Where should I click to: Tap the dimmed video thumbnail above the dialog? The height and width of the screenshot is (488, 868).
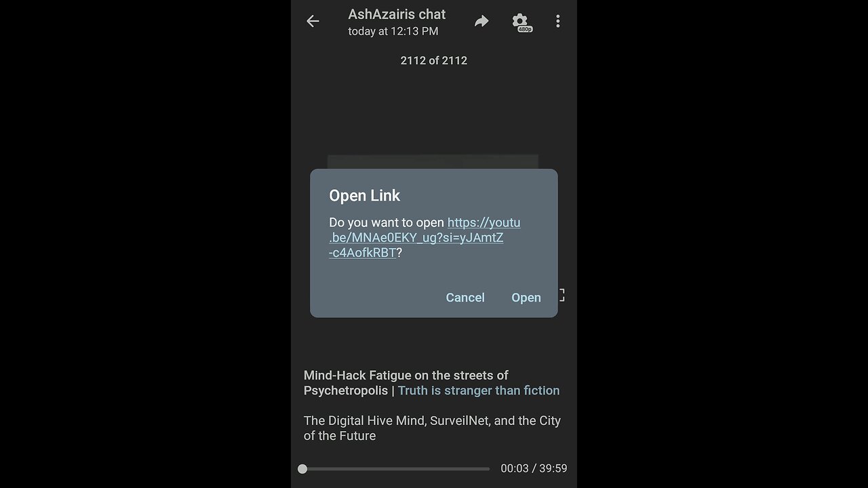pyautogui.click(x=433, y=162)
